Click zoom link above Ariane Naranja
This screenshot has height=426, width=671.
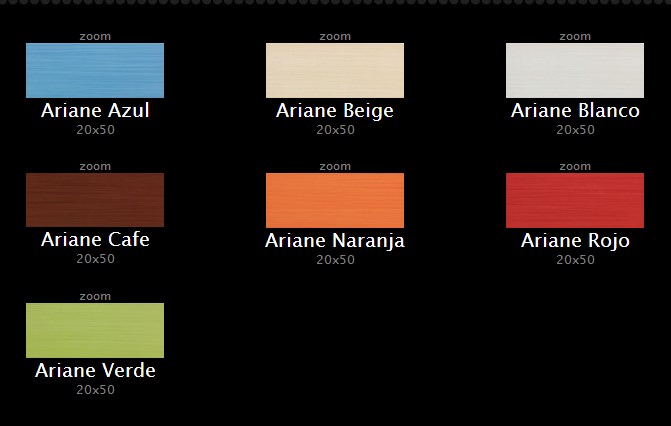point(335,166)
